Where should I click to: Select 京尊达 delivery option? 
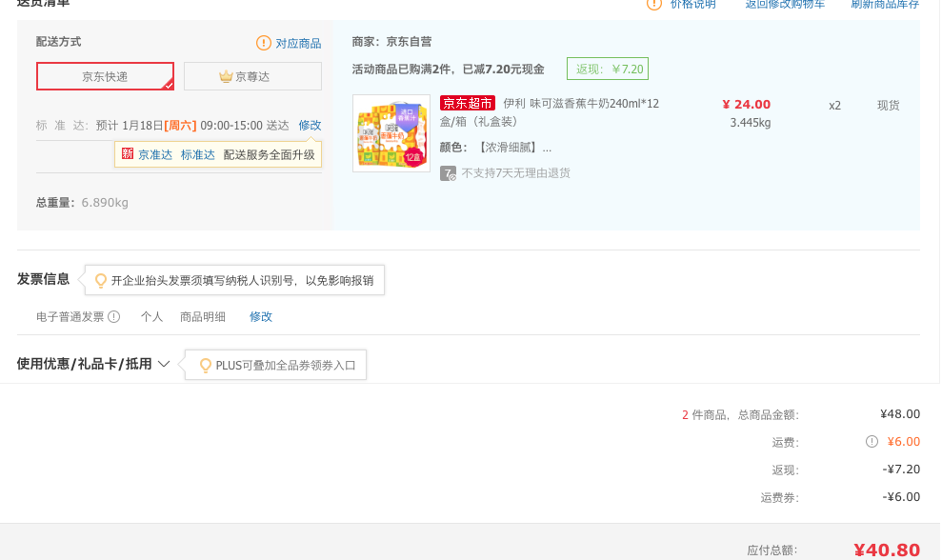point(252,76)
